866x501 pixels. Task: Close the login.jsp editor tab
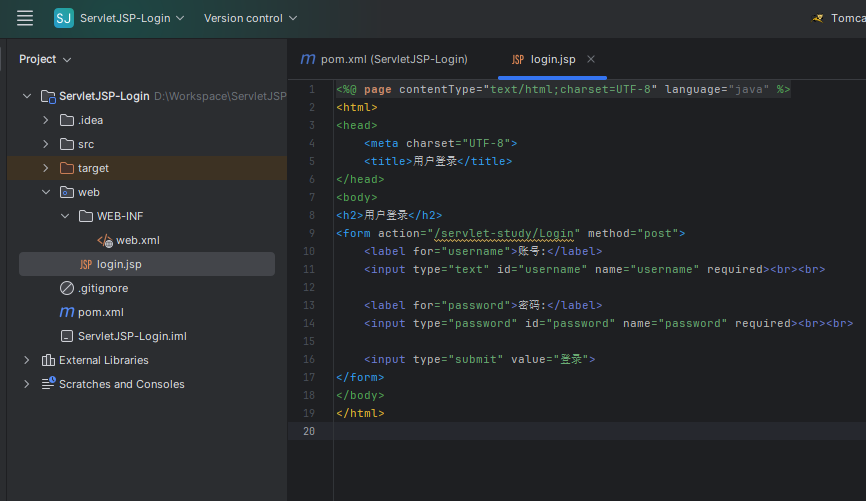coord(591,59)
